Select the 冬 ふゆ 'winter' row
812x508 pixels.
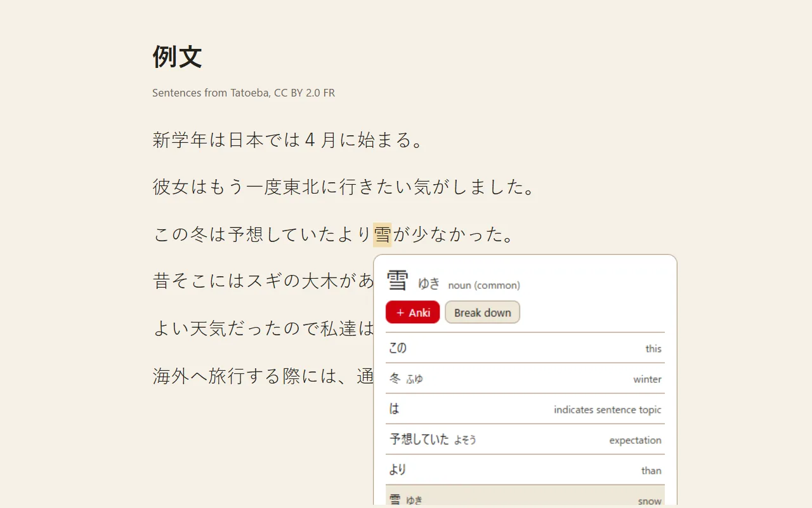pyautogui.click(x=525, y=378)
